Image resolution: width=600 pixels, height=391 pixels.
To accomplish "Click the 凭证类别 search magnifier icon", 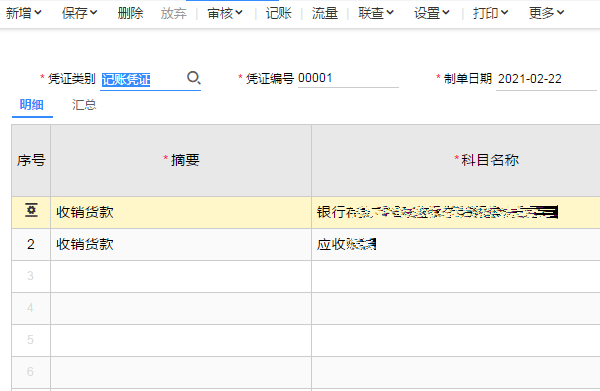I will pos(194,78).
